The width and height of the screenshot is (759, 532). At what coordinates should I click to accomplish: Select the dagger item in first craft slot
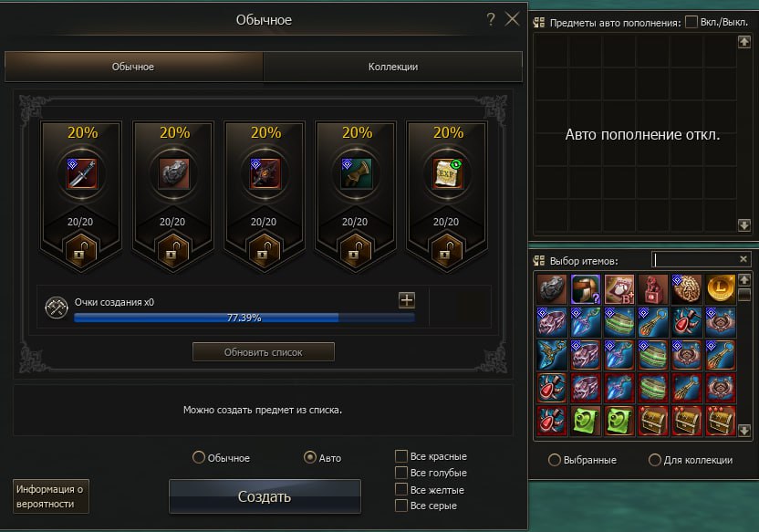[x=82, y=173]
